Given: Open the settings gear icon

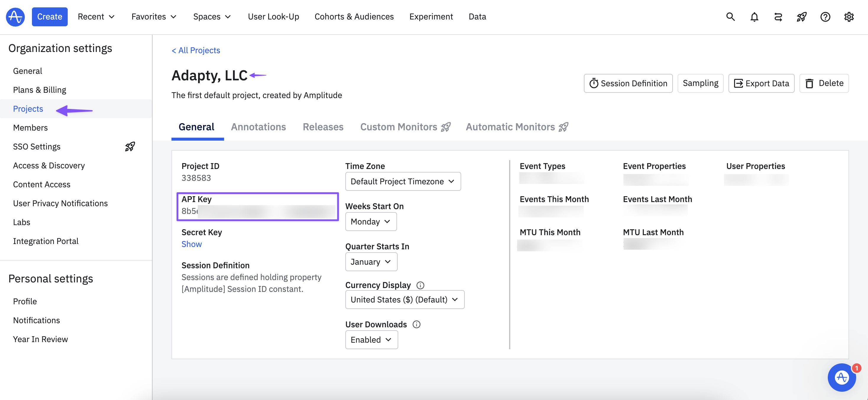Looking at the screenshot, I should [x=848, y=17].
